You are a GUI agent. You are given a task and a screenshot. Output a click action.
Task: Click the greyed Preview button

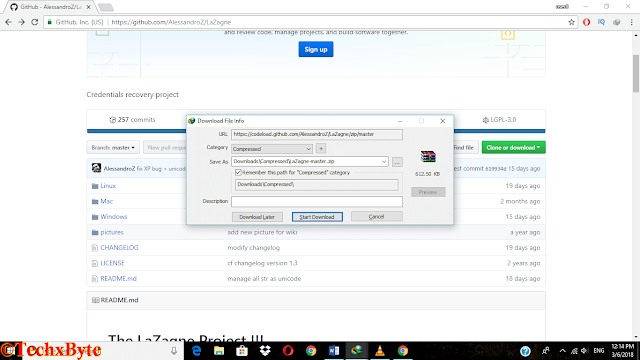(x=428, y=192)
